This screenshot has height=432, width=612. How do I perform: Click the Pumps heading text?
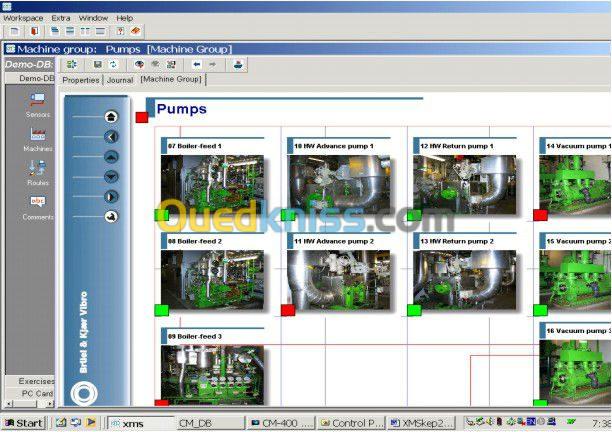[x=181, y=109]
